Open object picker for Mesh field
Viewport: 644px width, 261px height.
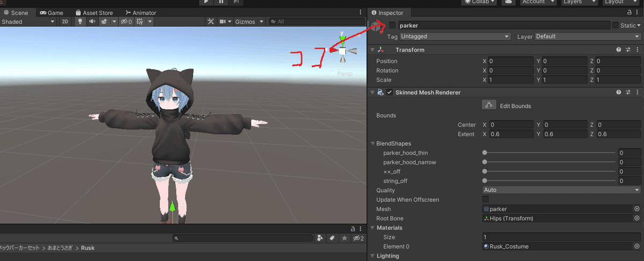[x=637, y=209]
